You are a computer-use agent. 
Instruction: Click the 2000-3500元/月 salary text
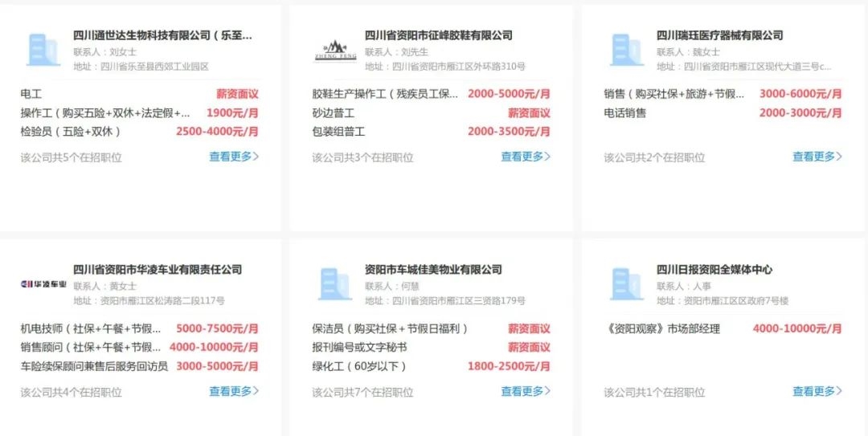[x=510, y=132]
